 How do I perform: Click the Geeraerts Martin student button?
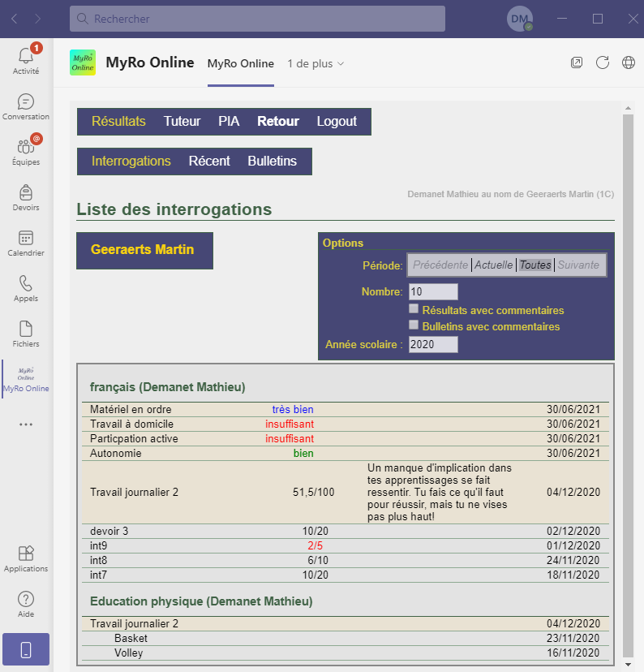coord(144,251)
